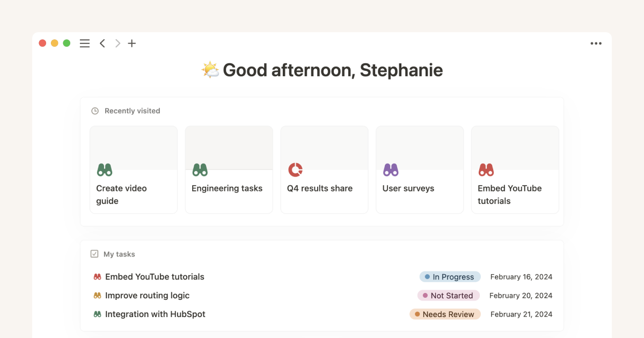Open the Integration with HubSpot task

(155, 314)
